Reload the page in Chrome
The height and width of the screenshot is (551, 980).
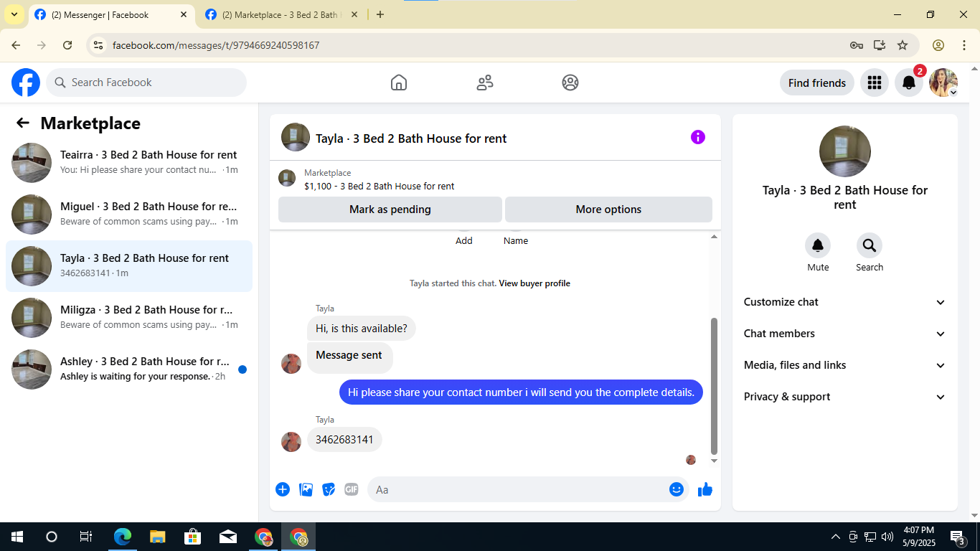click(x=67, y=45)
